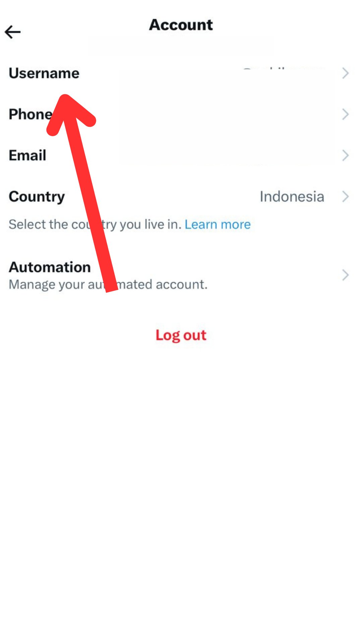The image size is (362, 644).
Task: Tap 'Select the country you live in' text
Action: (x=95, y=224)
